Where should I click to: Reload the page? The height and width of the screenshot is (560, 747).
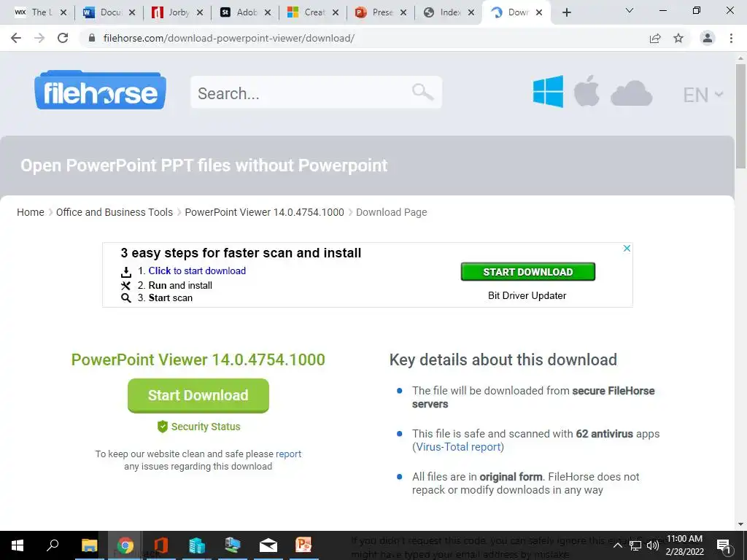tap(63, 38)
